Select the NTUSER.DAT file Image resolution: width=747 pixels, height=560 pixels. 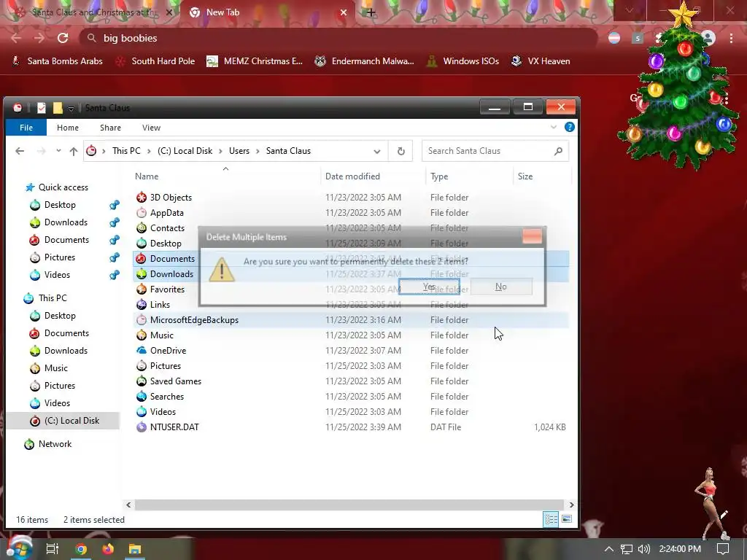click(174, 427)
